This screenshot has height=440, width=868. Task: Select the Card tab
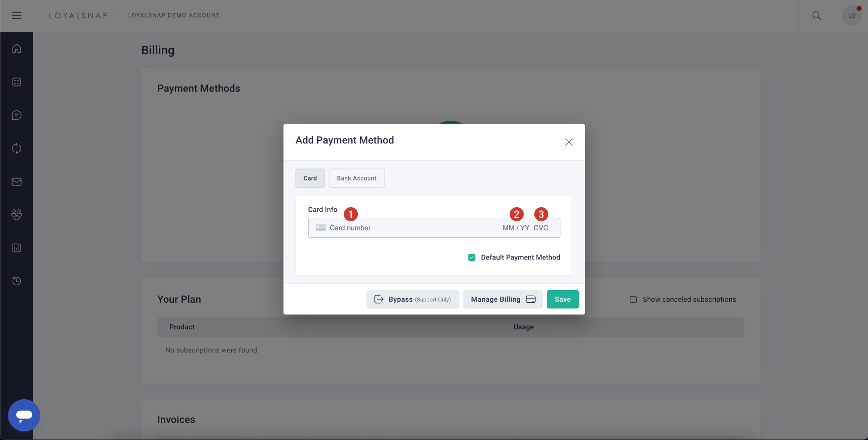(310, 178)
